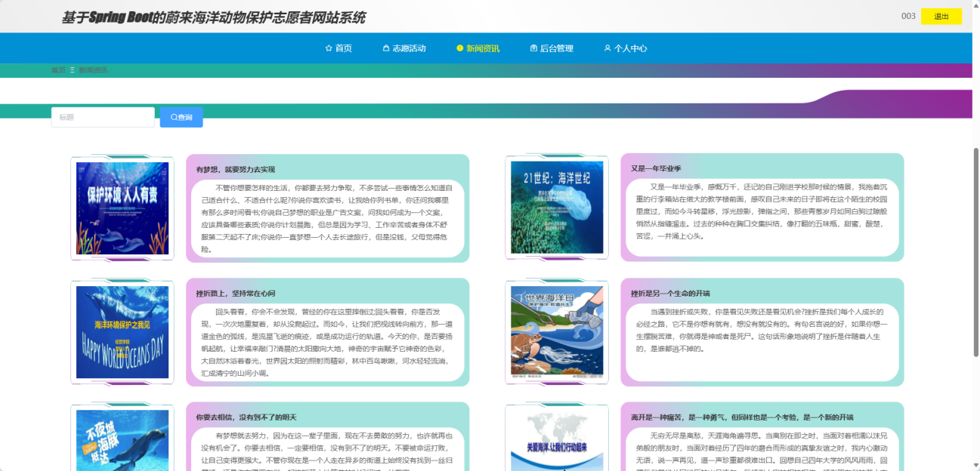Click the user icon beside 个人中心
Image resolution: width=980 pixels, height=471 pixels.
[607, 48]
